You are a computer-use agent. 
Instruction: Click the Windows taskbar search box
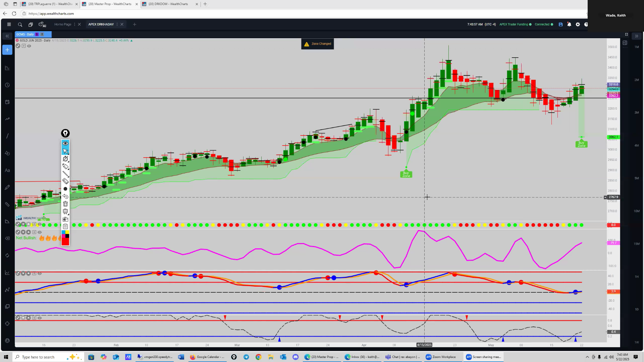click(x=48, y=357)
